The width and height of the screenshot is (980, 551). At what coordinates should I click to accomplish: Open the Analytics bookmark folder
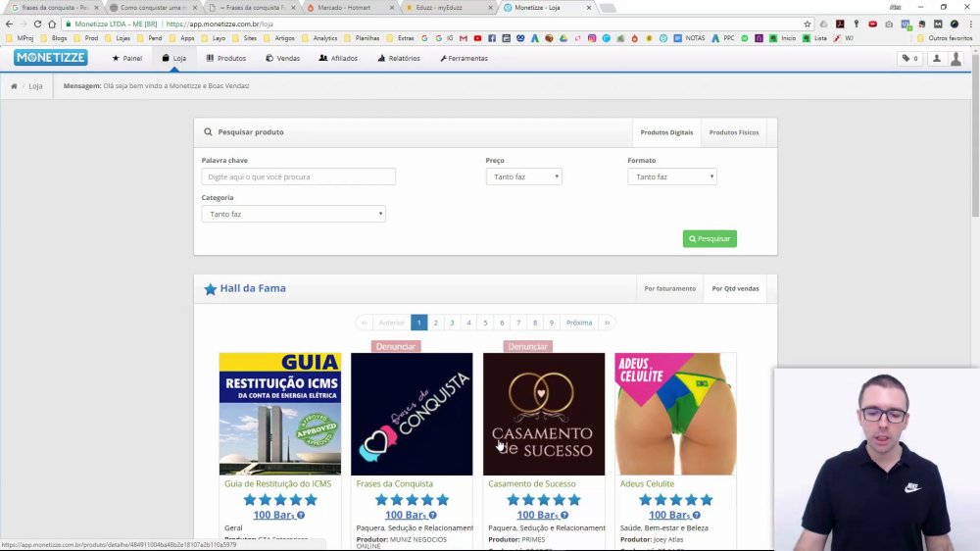[x=319, y=38]
